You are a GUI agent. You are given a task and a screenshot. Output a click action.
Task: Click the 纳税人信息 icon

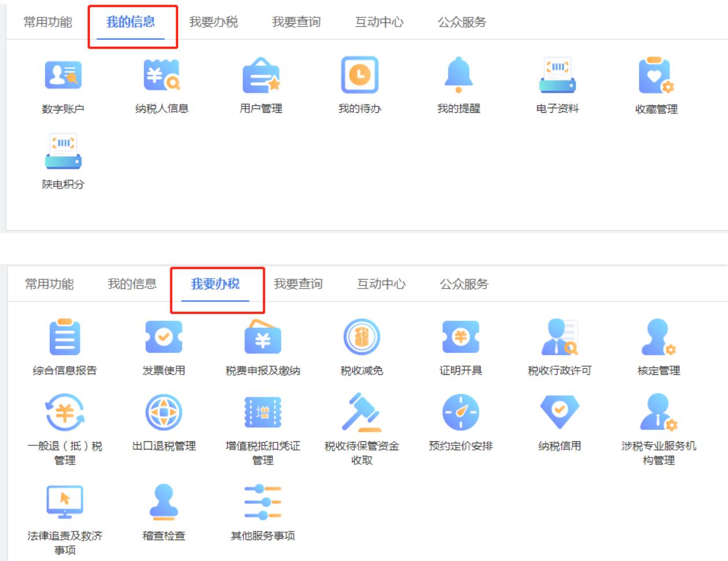coord(162,75)
